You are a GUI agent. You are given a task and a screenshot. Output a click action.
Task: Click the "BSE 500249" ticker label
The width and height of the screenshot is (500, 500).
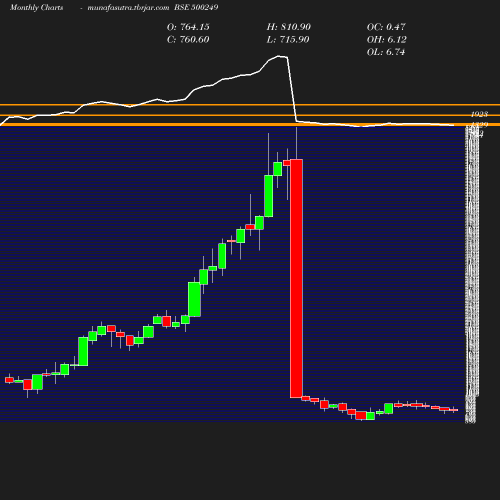pyautogui.click(x=196, y=7)
